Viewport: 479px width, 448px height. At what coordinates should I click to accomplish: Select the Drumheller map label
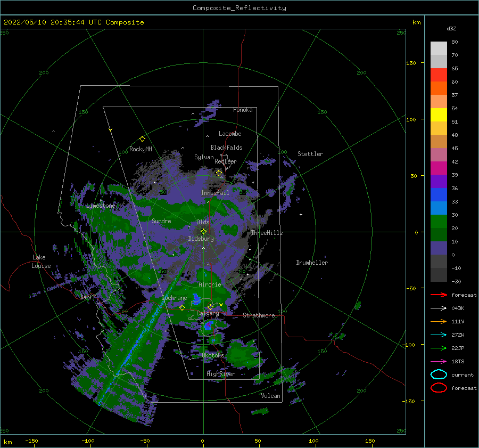[312, 263]
